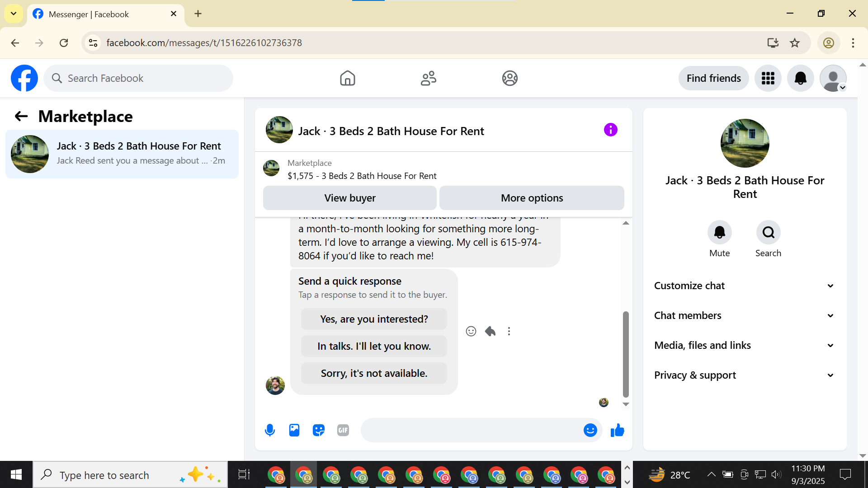This screenshot has height=488, width=868.
Task: Open the Chrome profile icon
Action: (828, 43)
